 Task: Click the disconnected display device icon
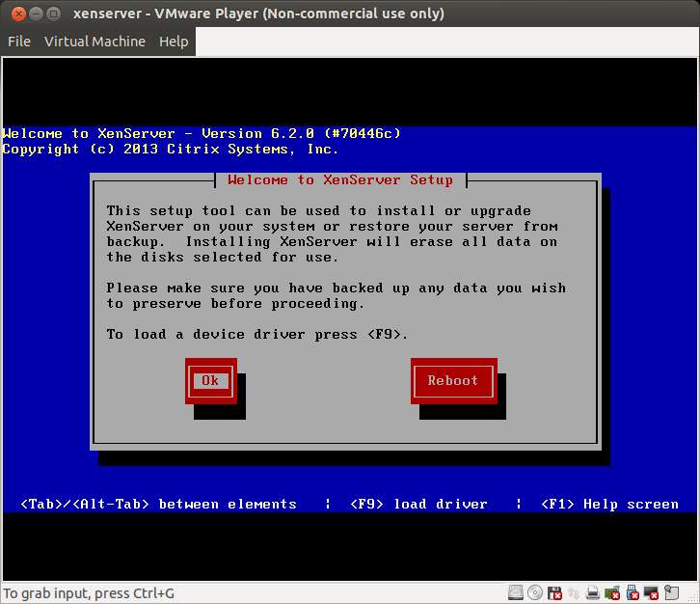click(x=652, y=592)
